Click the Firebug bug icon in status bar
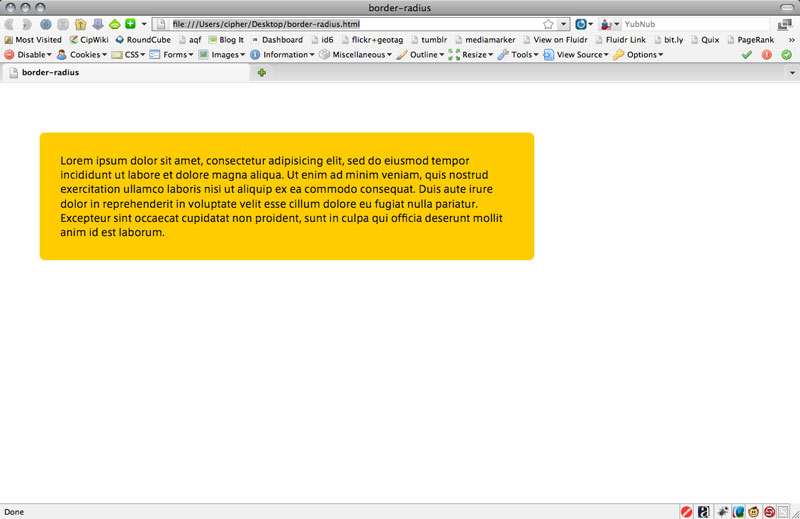 click(722, 511)
